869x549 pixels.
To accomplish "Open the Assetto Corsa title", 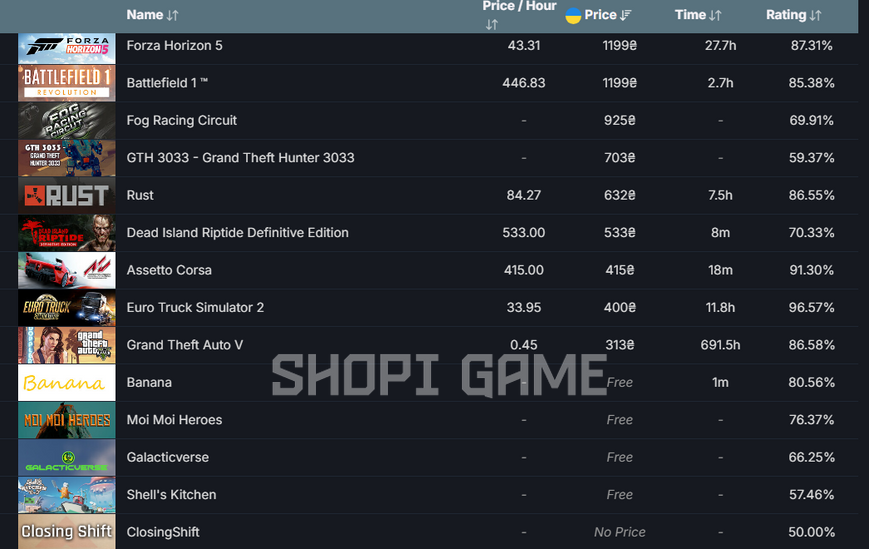I will click(169, 270).
